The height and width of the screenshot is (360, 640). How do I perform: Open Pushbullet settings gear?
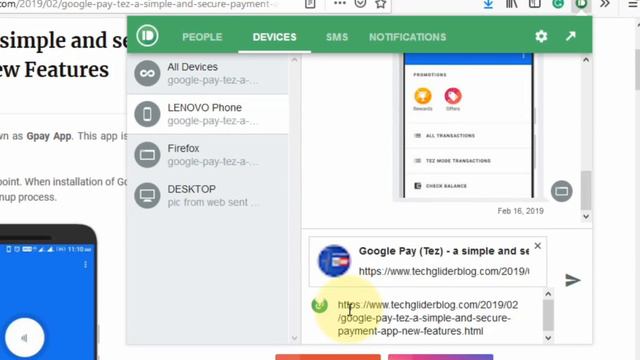click(541, 37)
